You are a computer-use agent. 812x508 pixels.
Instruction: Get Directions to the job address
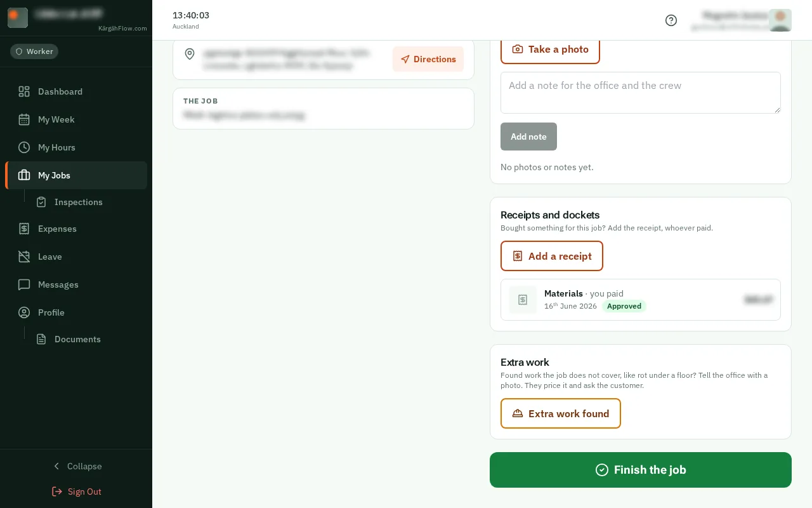point(428,59)
